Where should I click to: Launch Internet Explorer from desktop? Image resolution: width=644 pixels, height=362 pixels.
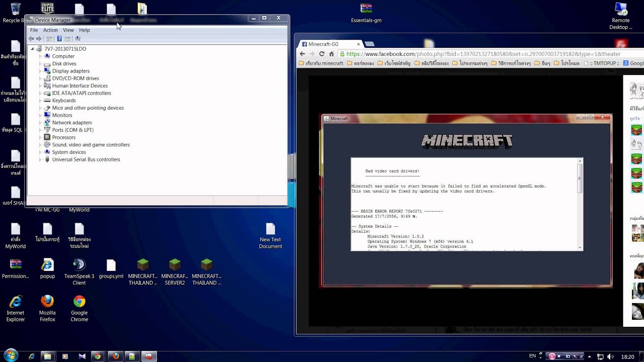click(16, 308)
